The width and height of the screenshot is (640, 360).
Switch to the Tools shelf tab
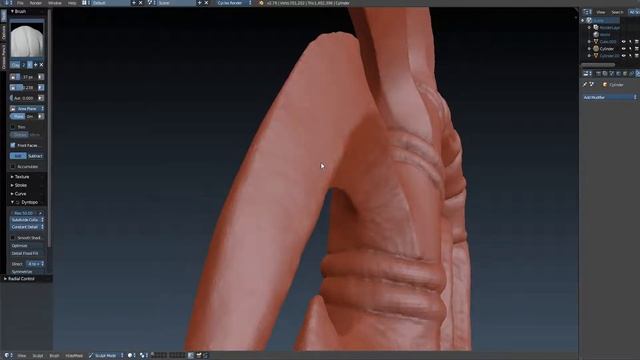(x=4, y=16)
